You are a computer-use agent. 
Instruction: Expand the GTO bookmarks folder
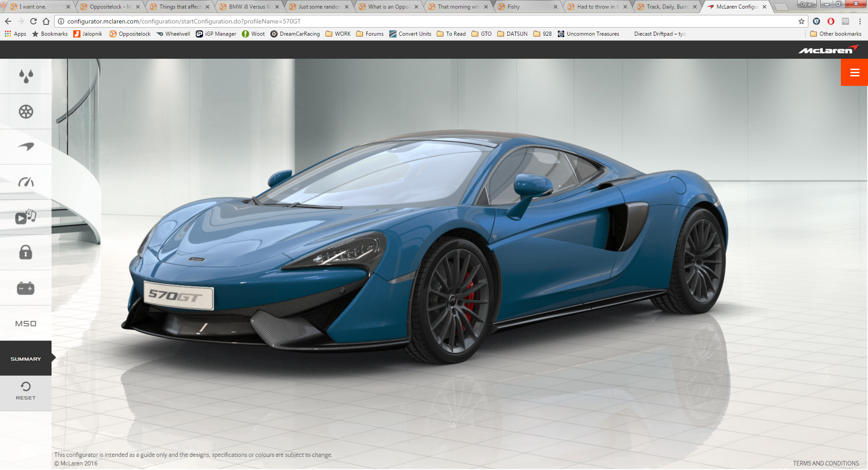[481, 34]
